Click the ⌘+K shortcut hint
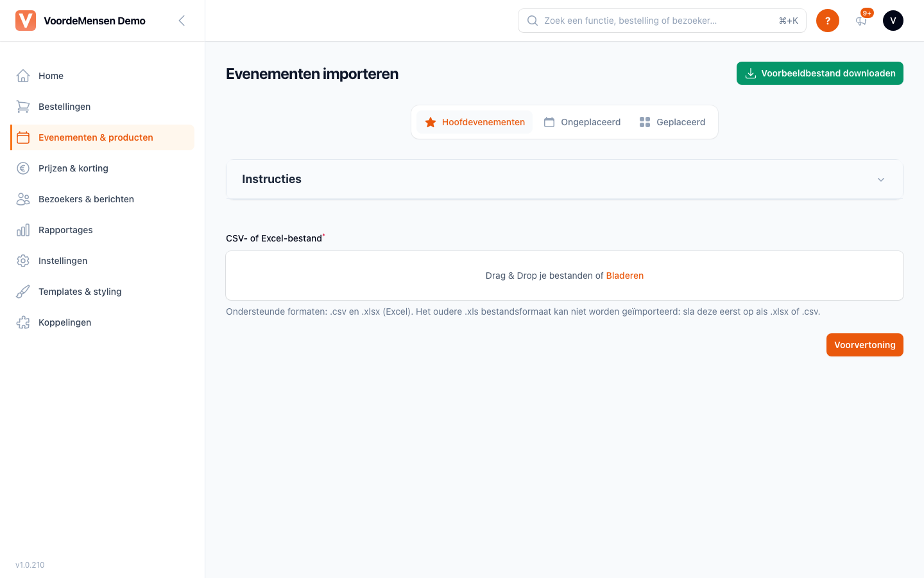This screenshot has height=578, width=924. click(789, 21)
